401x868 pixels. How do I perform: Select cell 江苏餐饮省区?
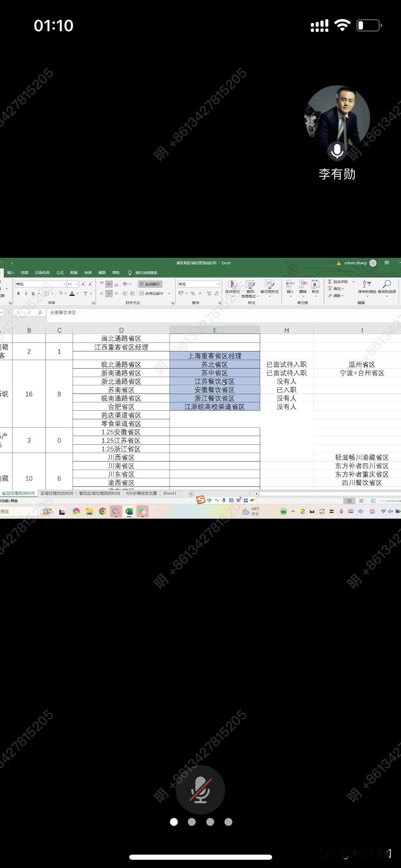[215, 381]
